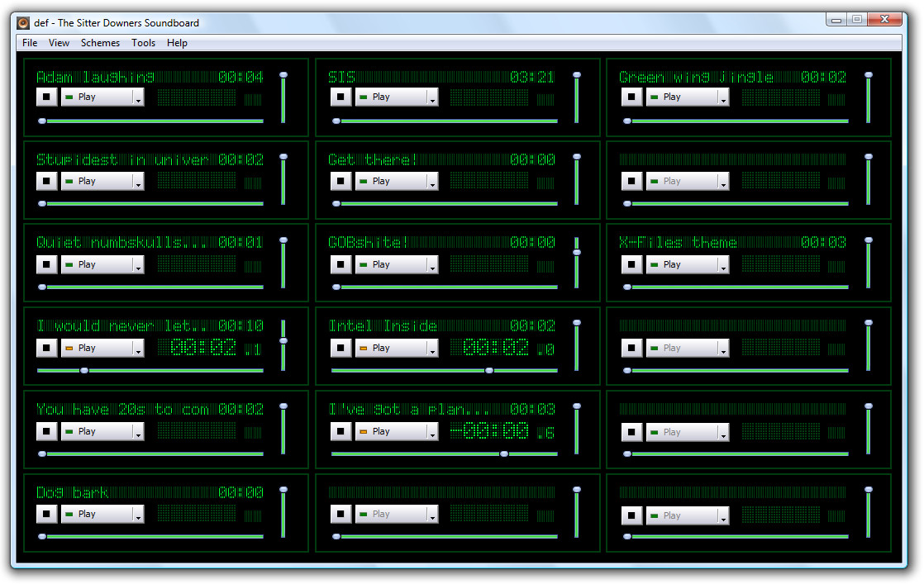This screenshot has width=924, height=584.
Task: Stop the I've got a plan sound
Action: tap(341, 431)
